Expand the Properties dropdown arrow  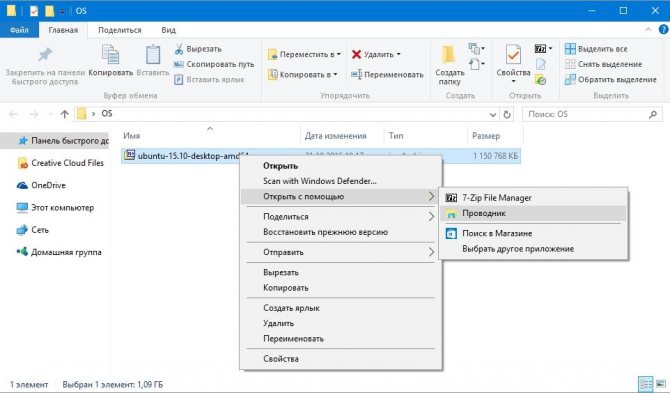click(513, 81)
